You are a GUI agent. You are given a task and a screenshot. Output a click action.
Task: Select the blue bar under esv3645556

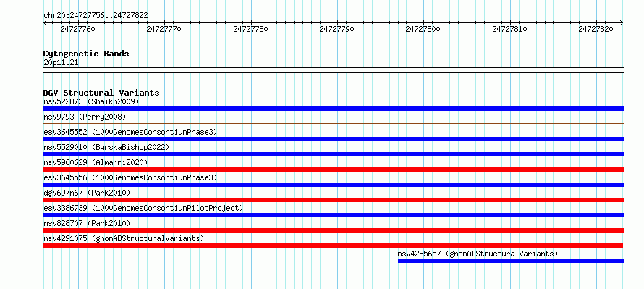point(333,185)
